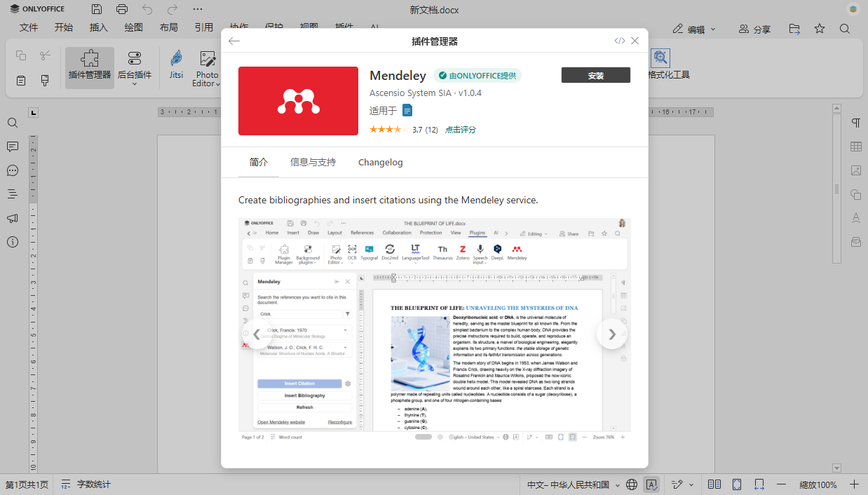Select the 简介 tab

tap(259, 162)
